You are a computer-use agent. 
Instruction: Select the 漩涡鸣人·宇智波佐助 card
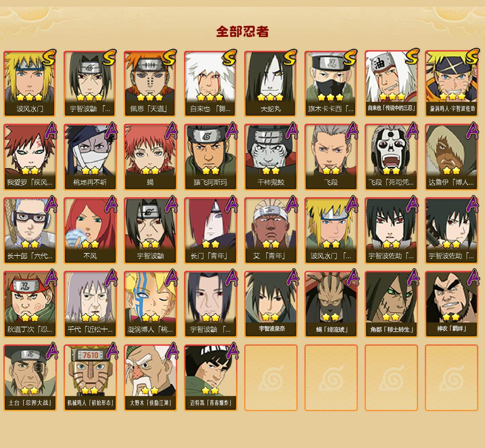451,84
